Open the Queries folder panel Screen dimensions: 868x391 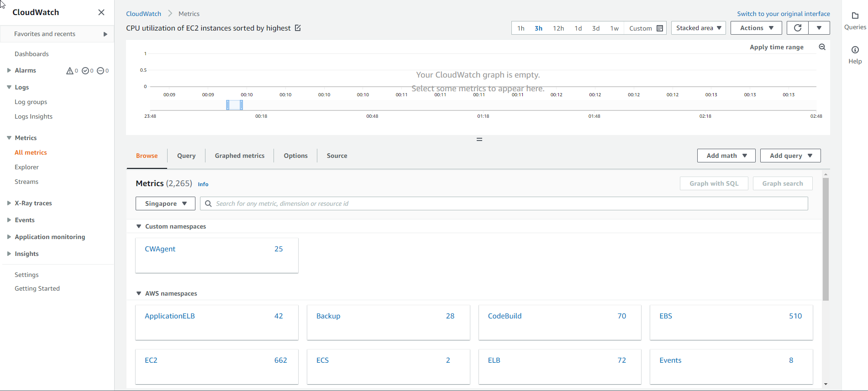[x=855, y=21]
